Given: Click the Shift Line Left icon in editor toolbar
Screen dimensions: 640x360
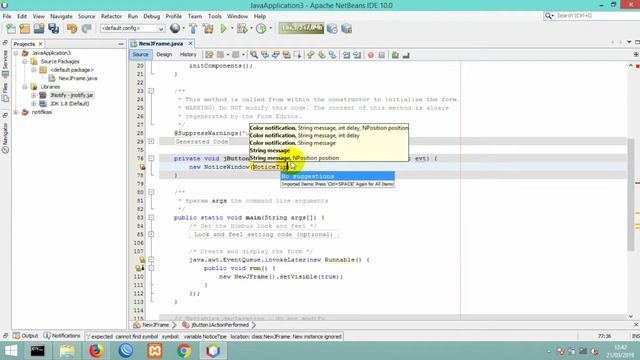Looking at the screenshot, I should (x=346, y=55).
